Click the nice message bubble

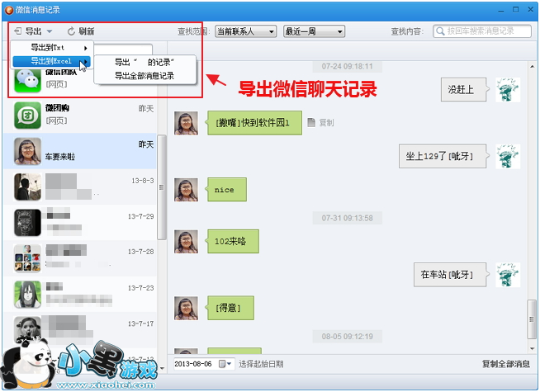226,190
